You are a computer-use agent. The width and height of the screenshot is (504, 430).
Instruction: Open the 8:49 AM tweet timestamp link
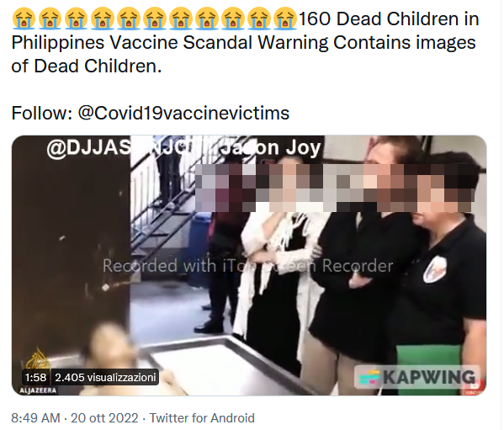click(35, 417)
